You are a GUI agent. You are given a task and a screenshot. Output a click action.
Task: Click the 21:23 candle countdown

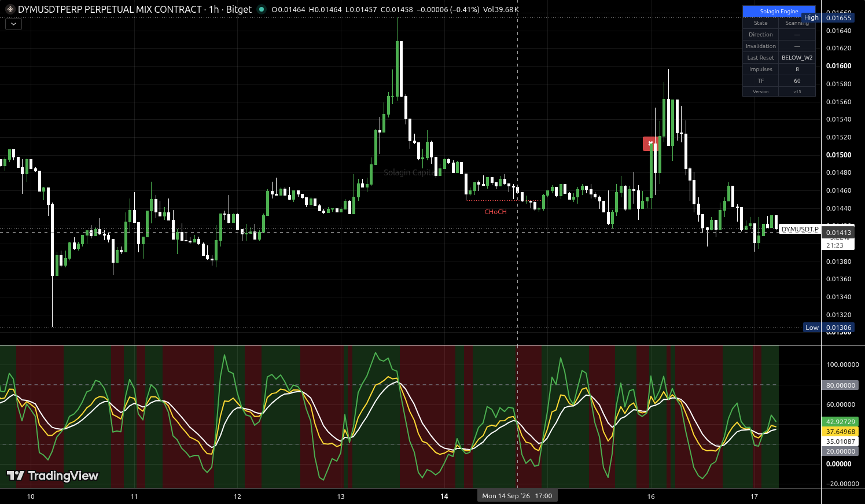click(835, 245)
